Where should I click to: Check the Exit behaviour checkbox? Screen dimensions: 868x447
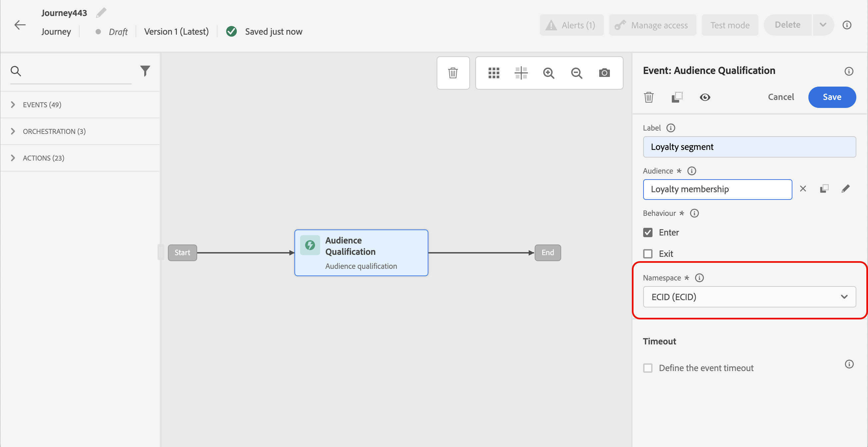(x=648, y=254)
